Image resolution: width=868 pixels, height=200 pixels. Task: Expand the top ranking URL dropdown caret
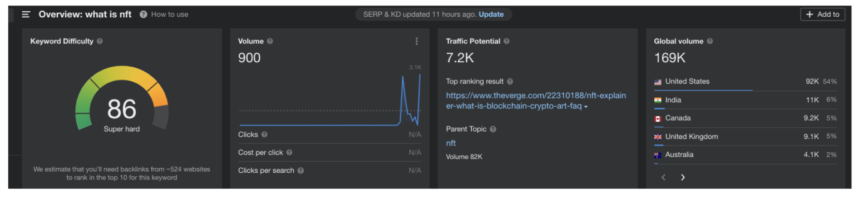(x=586, y=107)
